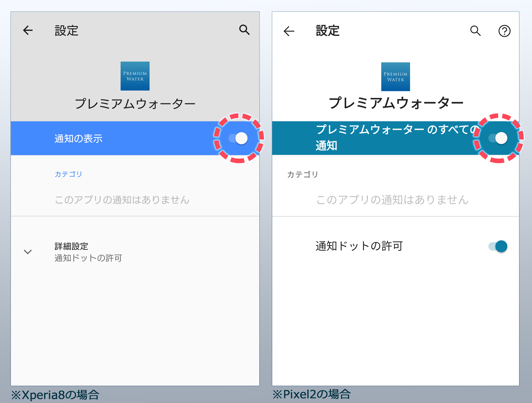Open help question-mark icon on Pixel2
This screenshot has width=532, height=403.
(x=504, y=31)
